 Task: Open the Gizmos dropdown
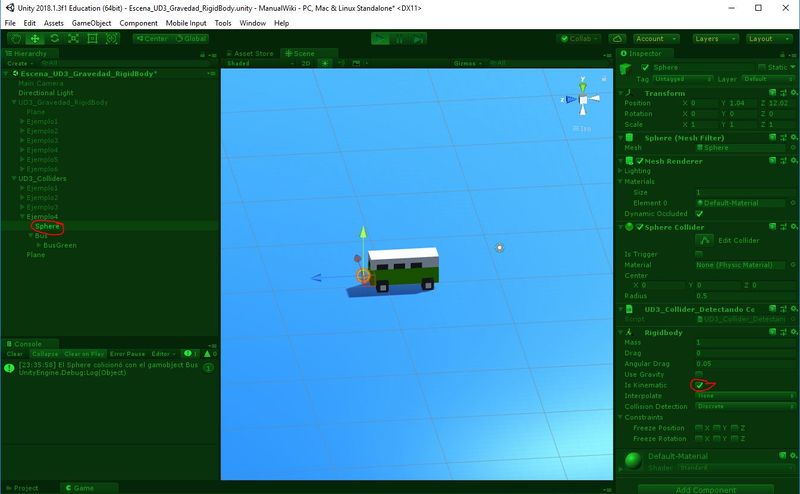pyautogui.click(x=467, y=63)
